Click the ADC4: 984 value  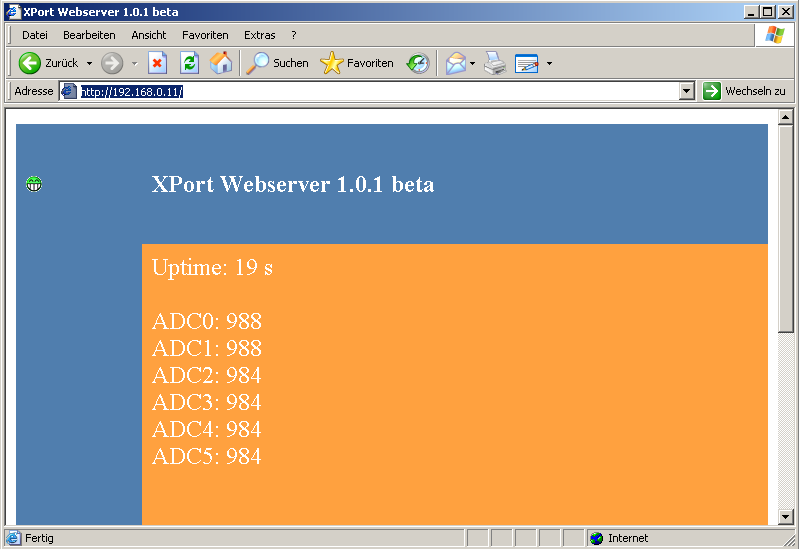[207, 429]
